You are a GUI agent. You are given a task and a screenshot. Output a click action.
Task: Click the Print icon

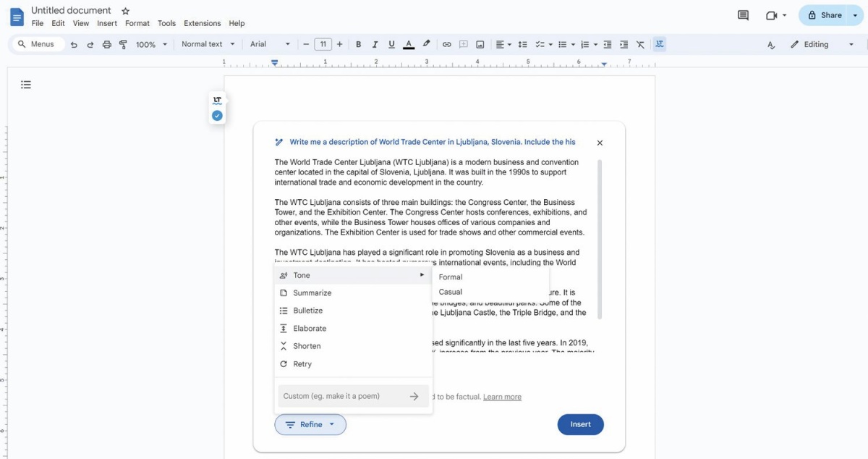pos(107,44)
